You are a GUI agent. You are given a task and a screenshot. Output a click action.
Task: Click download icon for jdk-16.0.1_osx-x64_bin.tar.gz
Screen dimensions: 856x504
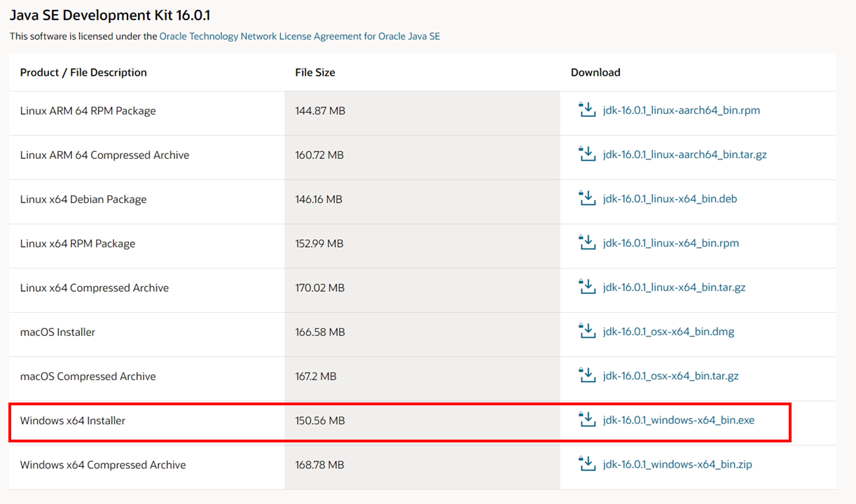click(x=586, y=376)
